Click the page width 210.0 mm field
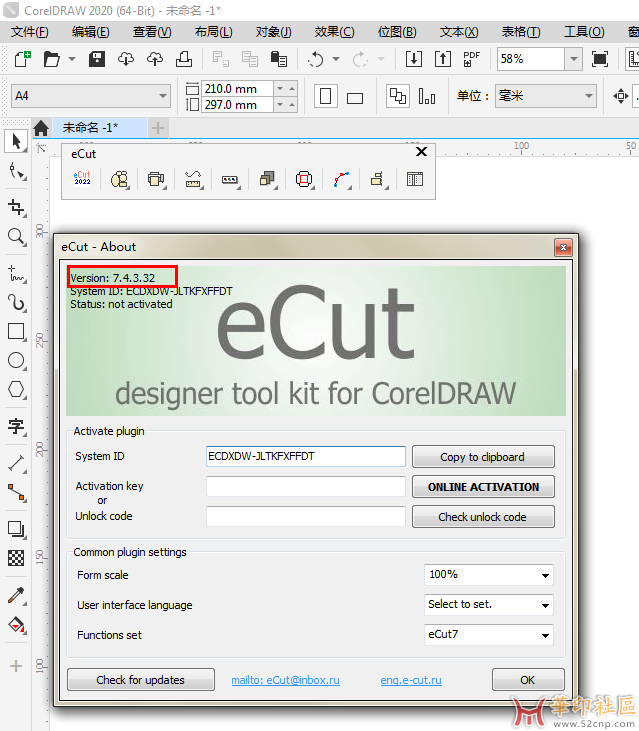 pos(237,89)
